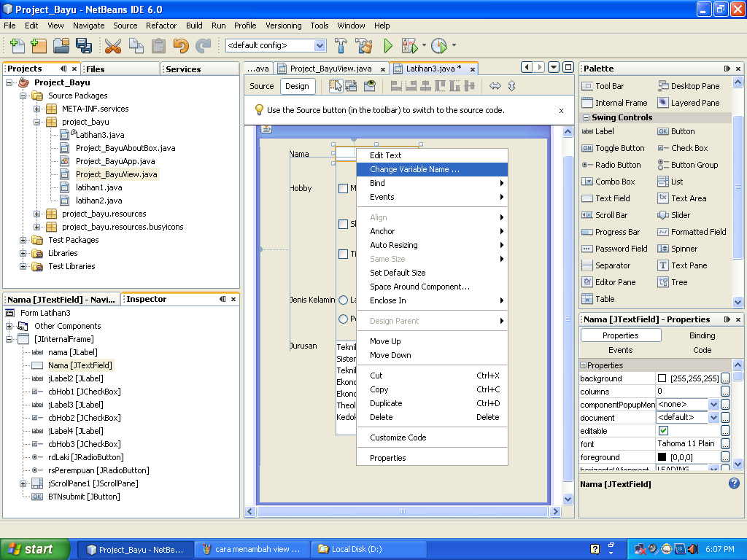
Task: Click the palette vertical scrollbar thumb
Action: (x=738, y=187)
